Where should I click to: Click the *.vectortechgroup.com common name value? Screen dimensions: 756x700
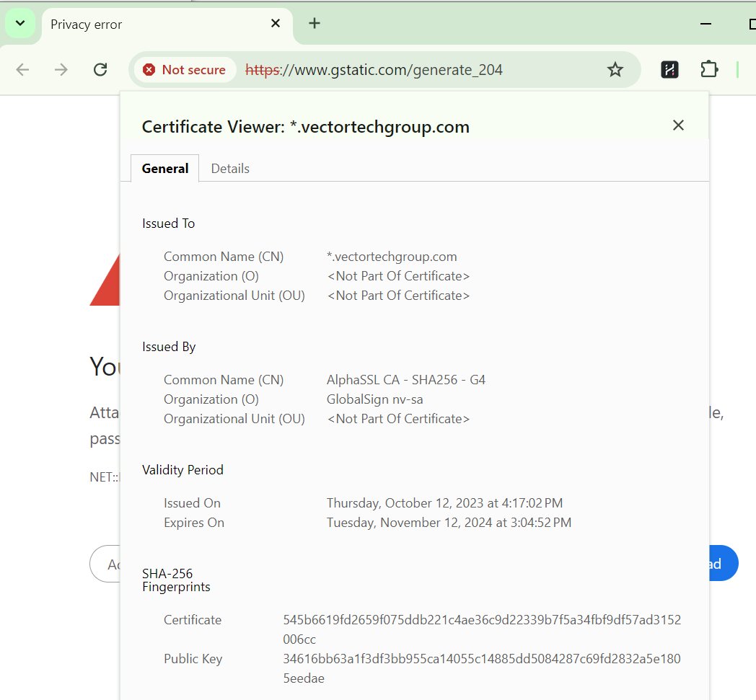392,257
